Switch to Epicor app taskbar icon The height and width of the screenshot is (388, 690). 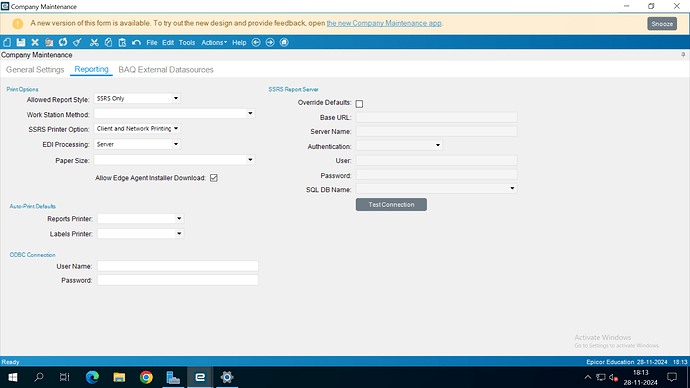[200, 377]
